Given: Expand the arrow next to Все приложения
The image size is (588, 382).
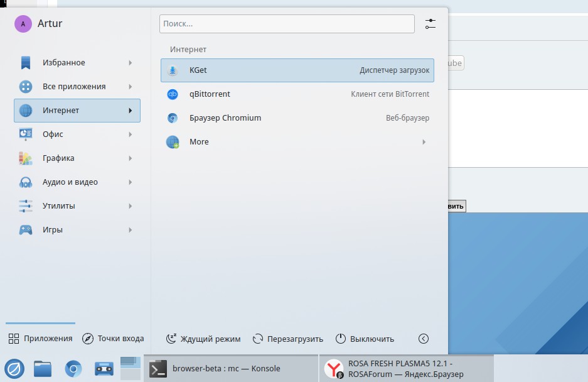Looking at the screenshot, I should click(130, 87).
